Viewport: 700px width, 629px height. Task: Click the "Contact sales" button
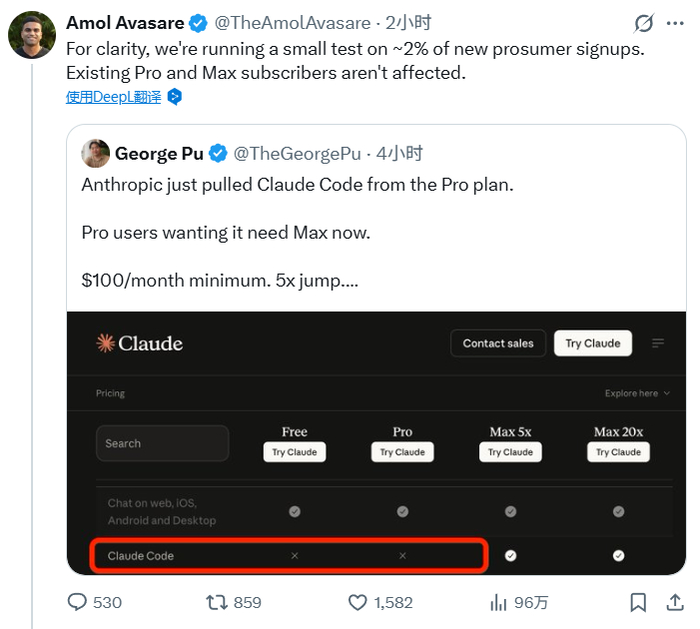coord(498,343)
